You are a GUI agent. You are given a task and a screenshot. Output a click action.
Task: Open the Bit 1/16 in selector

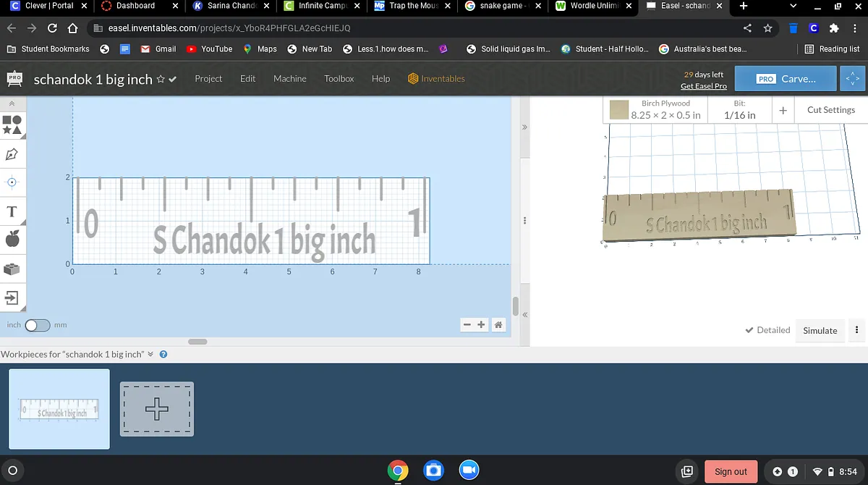739,110
